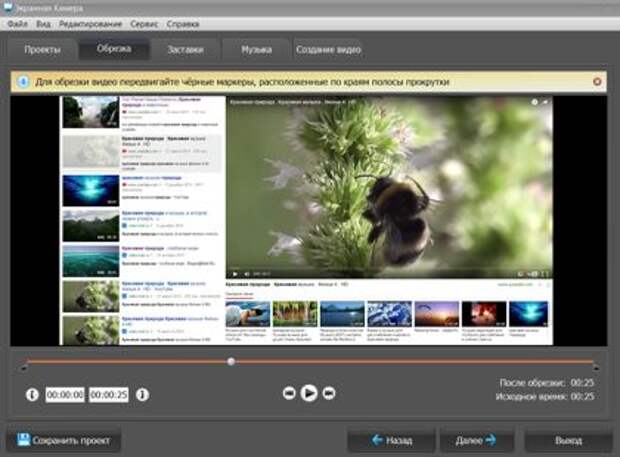Open the Вид menu
The width and height of the screenshot is (620, 457).
tap(43, 24)
